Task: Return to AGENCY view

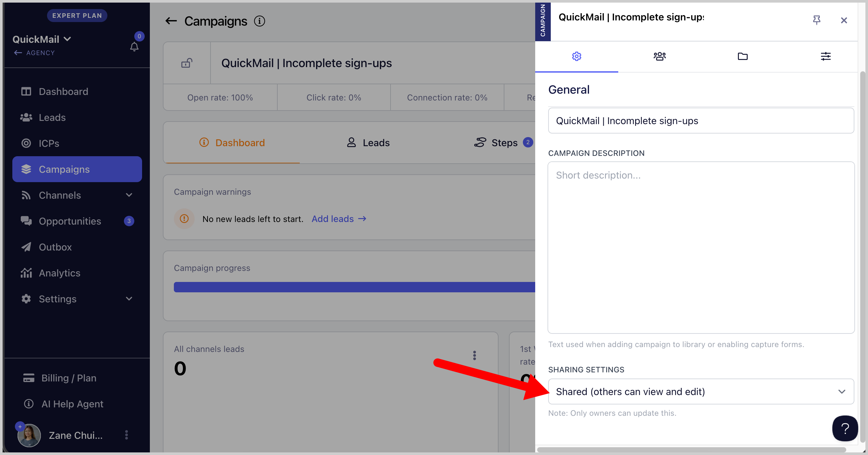Action: 34,53
